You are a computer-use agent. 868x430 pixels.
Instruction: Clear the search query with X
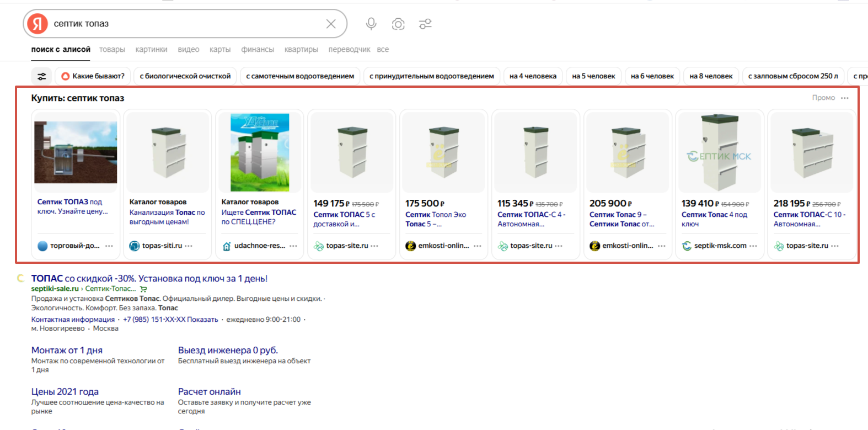331,24
